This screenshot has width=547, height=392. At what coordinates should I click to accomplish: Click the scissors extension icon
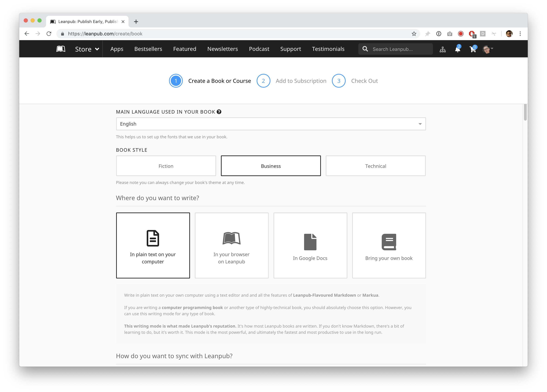tap(494, 34)
